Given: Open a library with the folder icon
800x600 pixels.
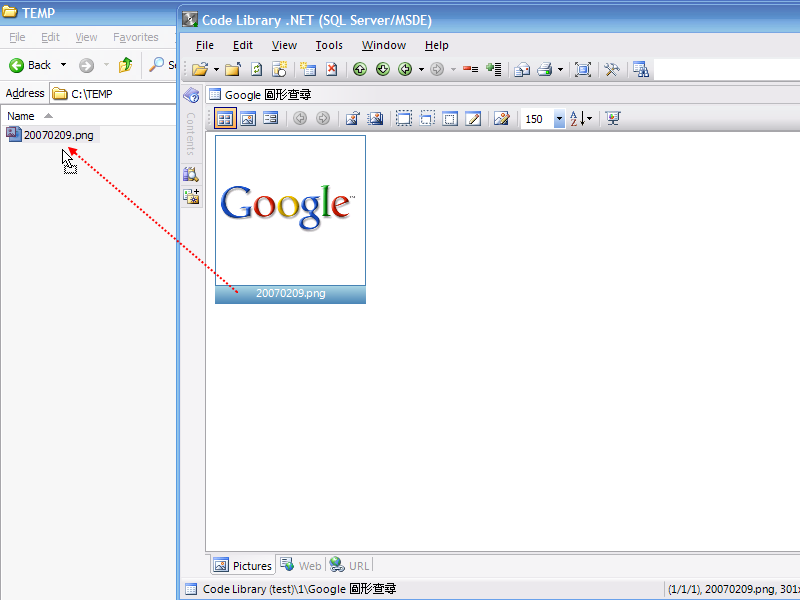Looking at the screenshot, I should click(200, 69).
